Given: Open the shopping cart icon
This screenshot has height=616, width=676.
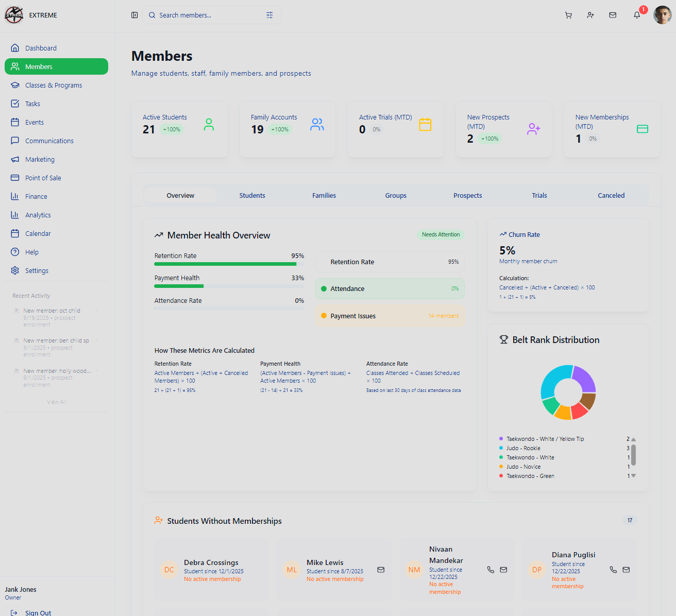Looking at the screenshot, I should (568, 15).
